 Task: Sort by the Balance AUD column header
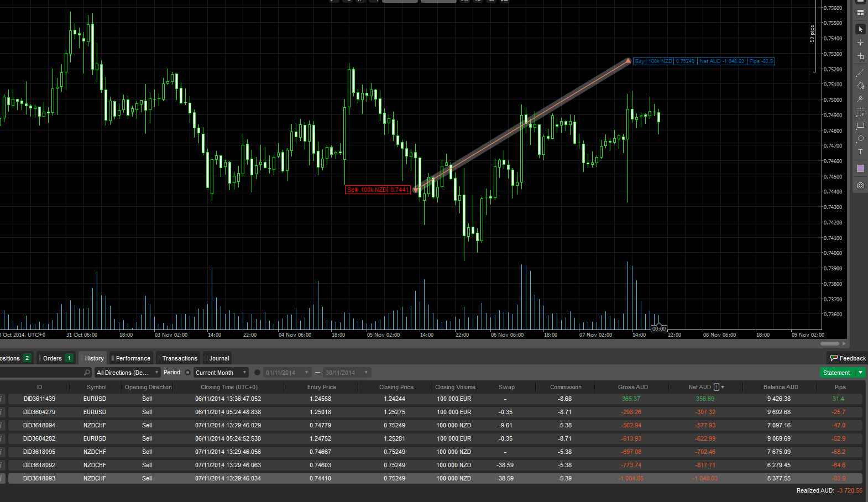[x=781, y=387]
